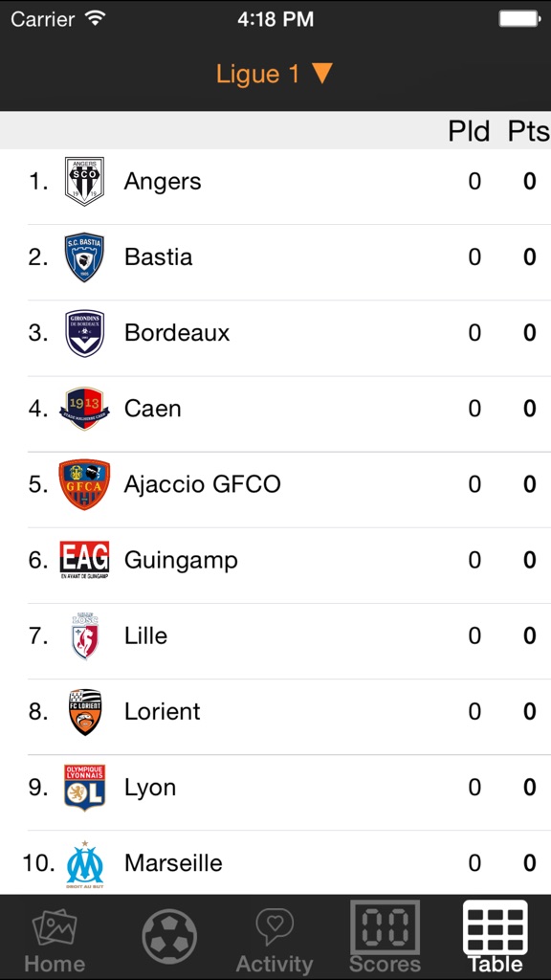Click the Bastia club badge

(83, 256)
